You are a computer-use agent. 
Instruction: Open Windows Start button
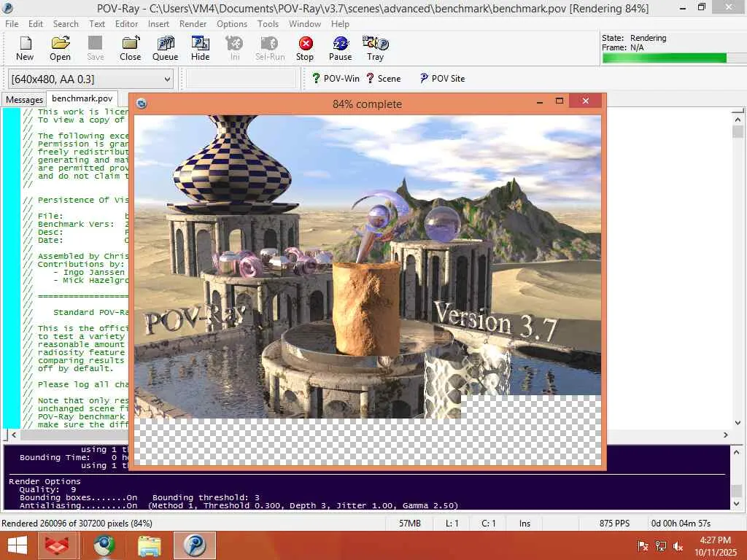(x=18, y=545)
